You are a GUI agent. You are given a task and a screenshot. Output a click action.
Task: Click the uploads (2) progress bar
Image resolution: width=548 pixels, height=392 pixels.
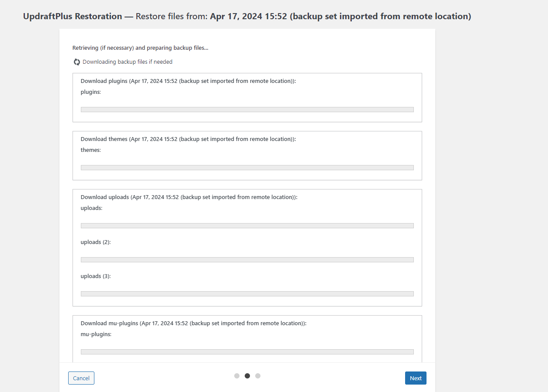pyautogui.click(x=247, y=260)
